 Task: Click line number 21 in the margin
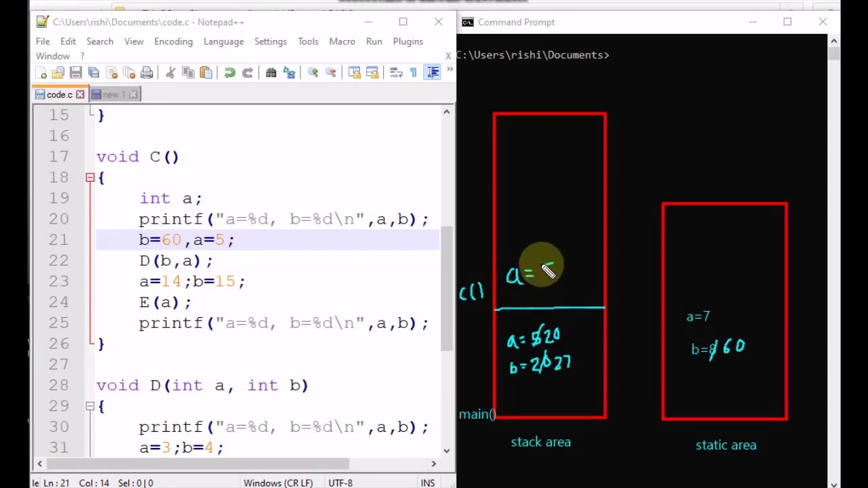click(x=58, y=240)
